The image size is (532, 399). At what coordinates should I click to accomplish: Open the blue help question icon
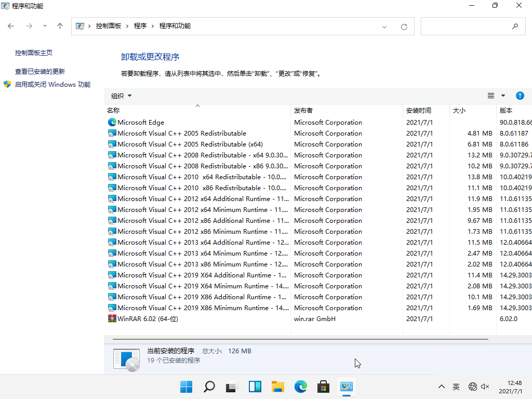click(520, 96)
